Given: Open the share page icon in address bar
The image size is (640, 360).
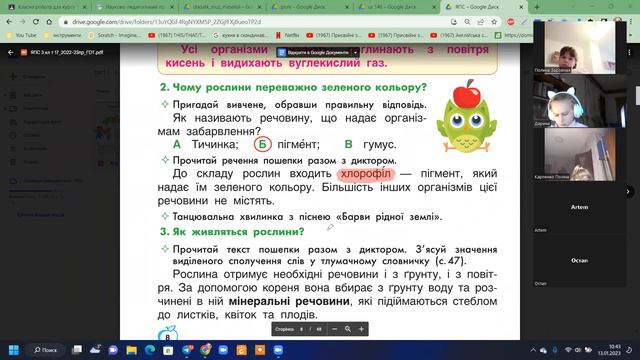Looking at the screenshot, I should point(480,22).
